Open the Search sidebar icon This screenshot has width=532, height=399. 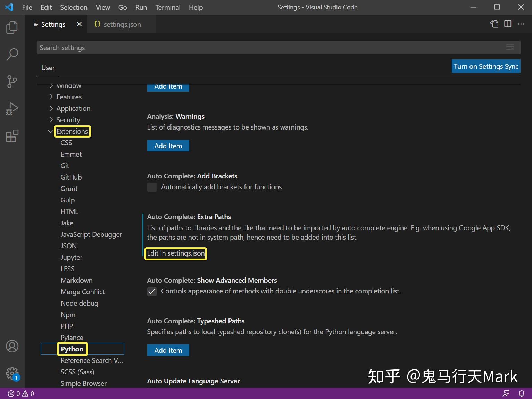click(x=12, y=54)
